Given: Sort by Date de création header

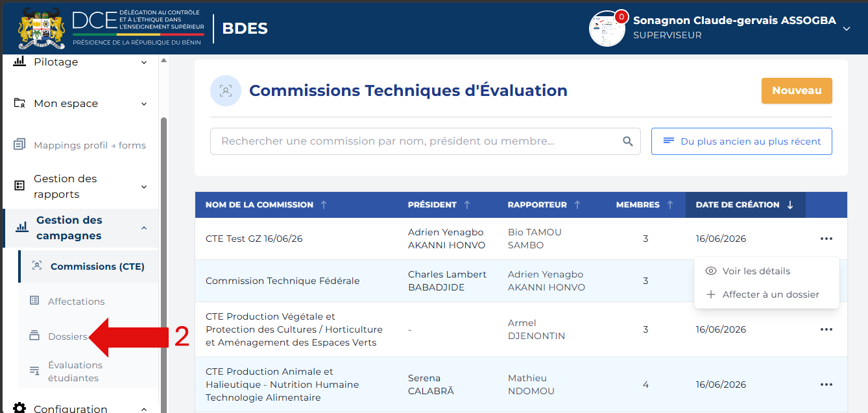Looking at the screenshot, I should coord(738,205).
